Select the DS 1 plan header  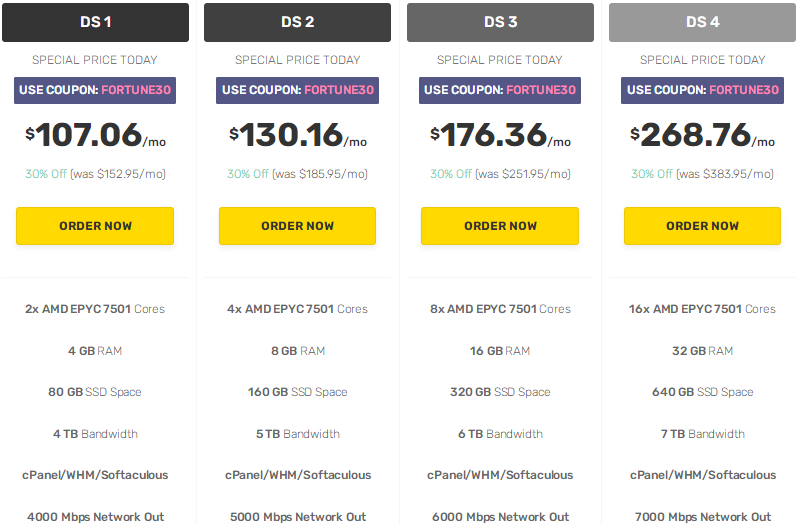pos(95,22)
